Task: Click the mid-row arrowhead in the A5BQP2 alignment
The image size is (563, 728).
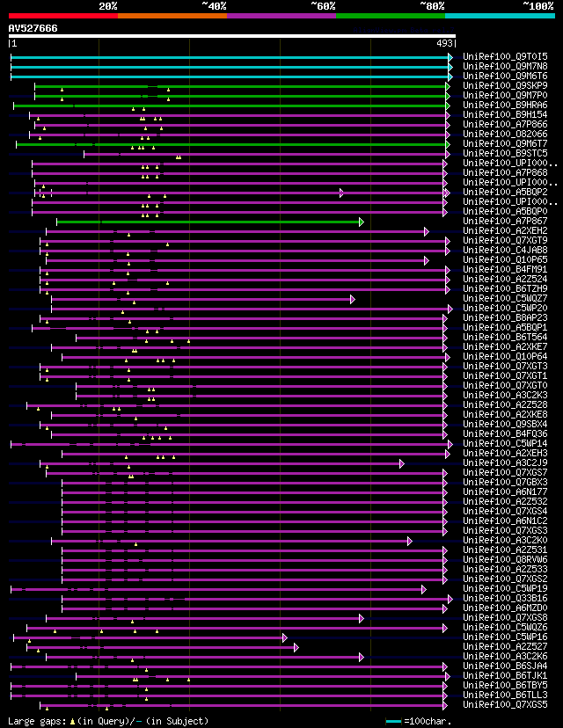Action: coord(341,193)
